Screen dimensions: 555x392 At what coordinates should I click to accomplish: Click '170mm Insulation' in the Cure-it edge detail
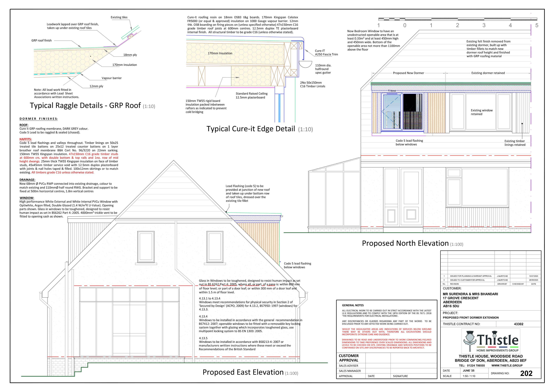tap(220, 53)
